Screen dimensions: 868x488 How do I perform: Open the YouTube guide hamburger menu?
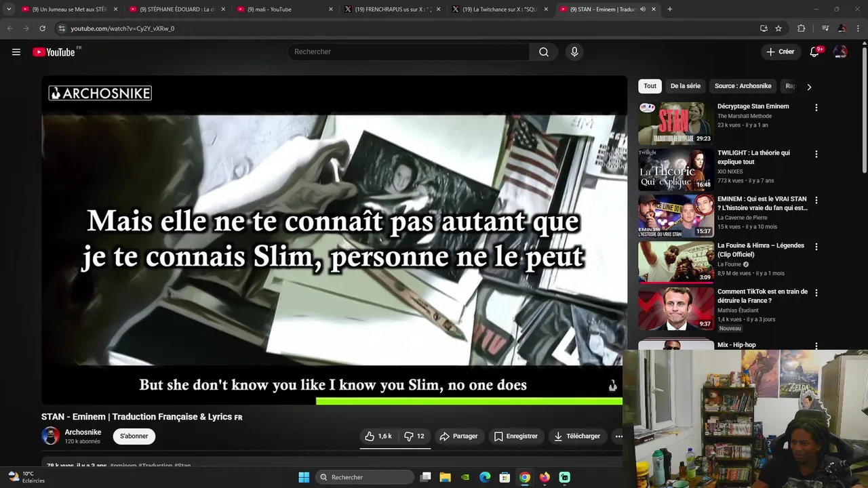(16, 52)
